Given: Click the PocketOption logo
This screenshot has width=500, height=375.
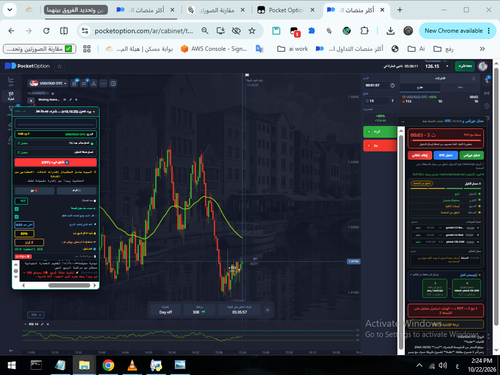Looking at the screenshot, I should (x=27, y=66).
